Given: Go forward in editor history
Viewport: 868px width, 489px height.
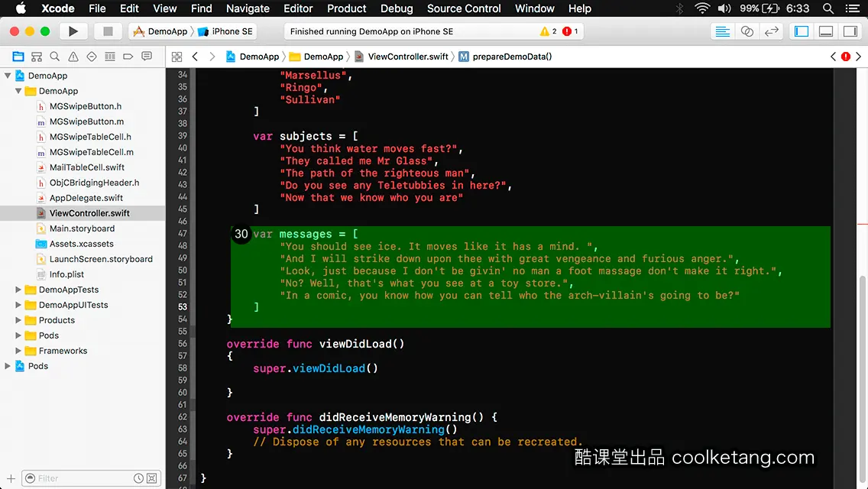Looking at the screenshot, I should [x=212, y=57].
